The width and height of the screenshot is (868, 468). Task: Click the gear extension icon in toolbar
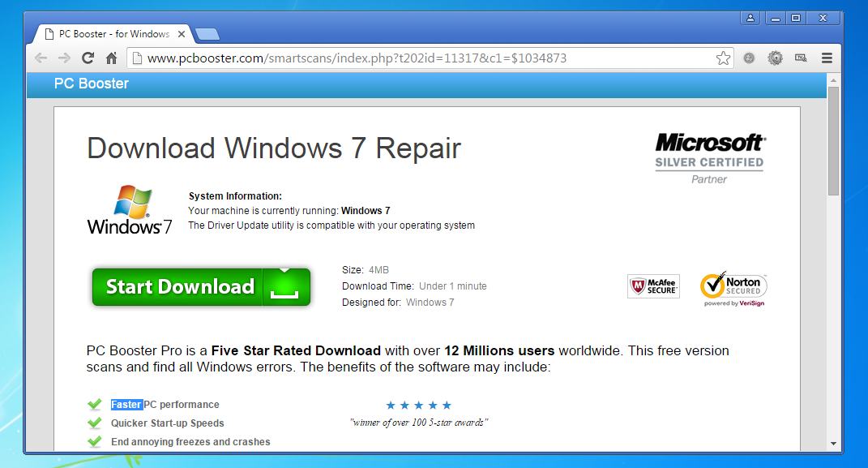pos(775,58)
